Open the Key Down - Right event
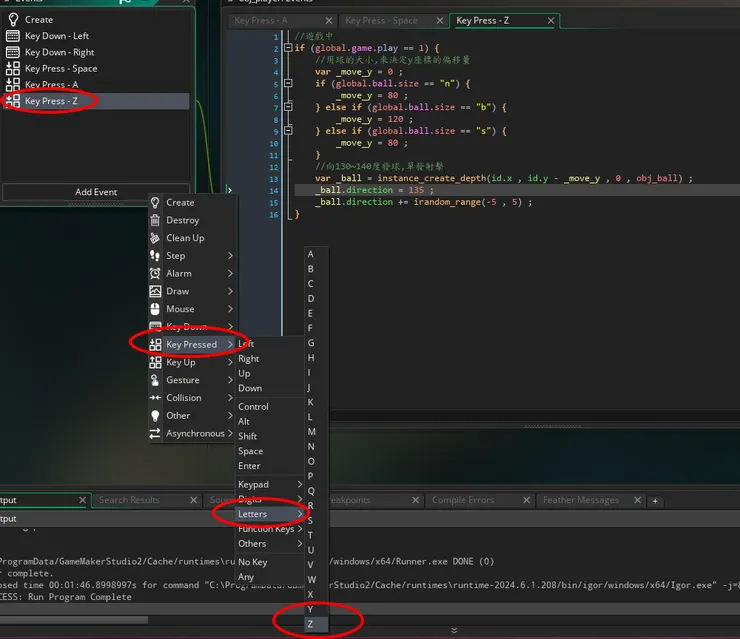Screen dimensions: 740x639 [96, 52]
